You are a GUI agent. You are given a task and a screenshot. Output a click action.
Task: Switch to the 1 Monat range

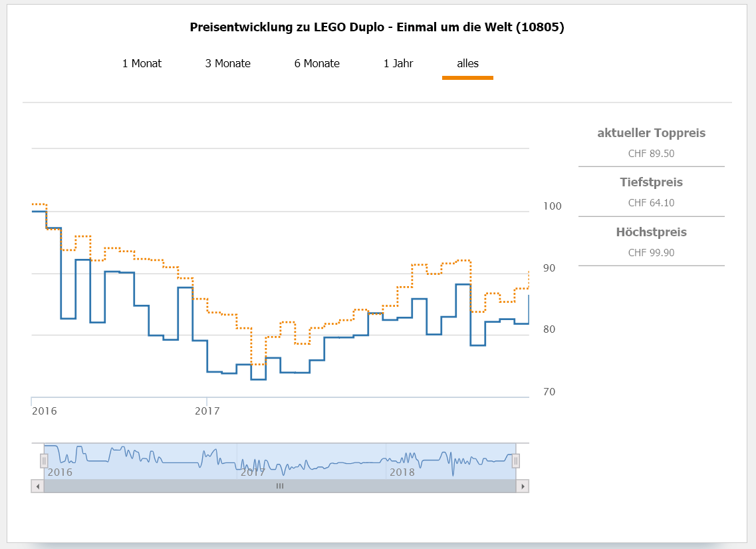click(142, 64)
